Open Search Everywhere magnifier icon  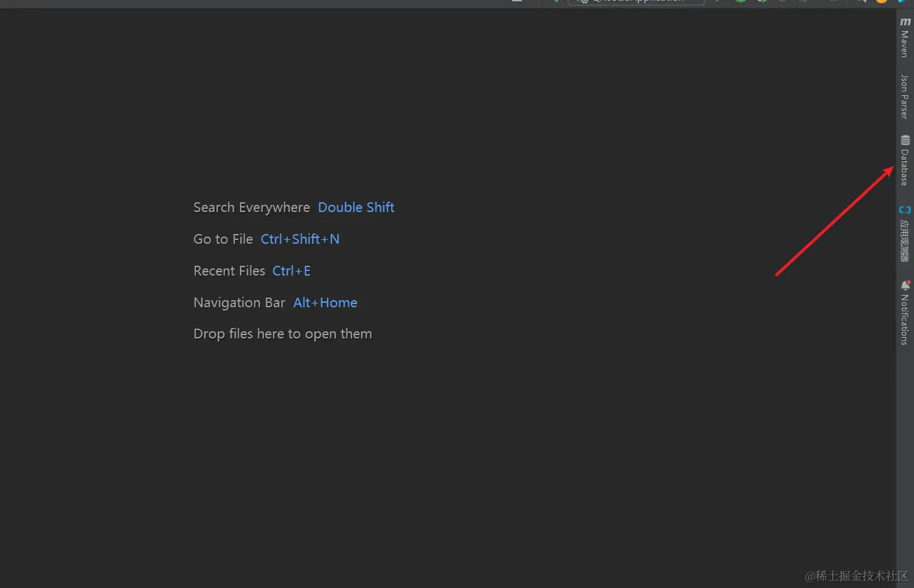pos(860,1)
